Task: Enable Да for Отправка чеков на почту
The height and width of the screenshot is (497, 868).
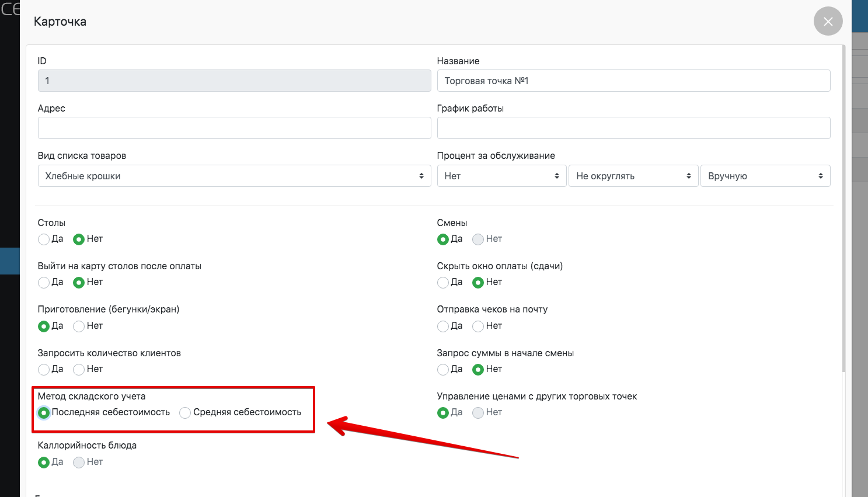Action: pos(443,326)
